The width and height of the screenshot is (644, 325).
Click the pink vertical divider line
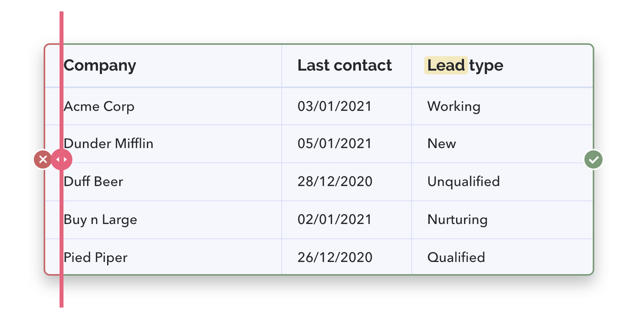[62, 159]
